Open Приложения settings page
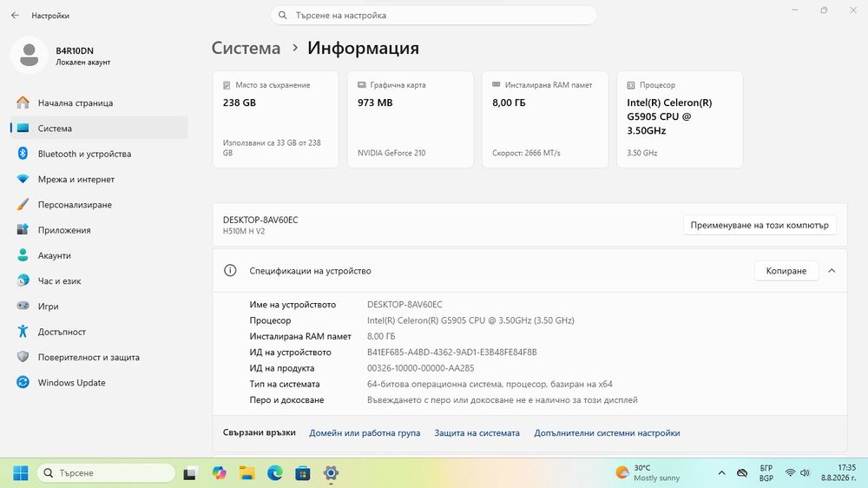This screenshot has width=868, height=488. point(99,230)
